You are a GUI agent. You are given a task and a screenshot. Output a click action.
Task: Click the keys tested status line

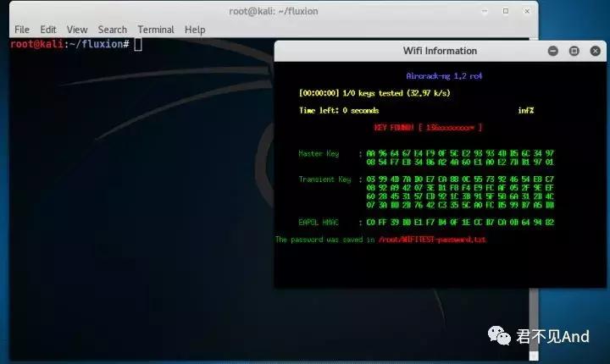coord(374,93)
